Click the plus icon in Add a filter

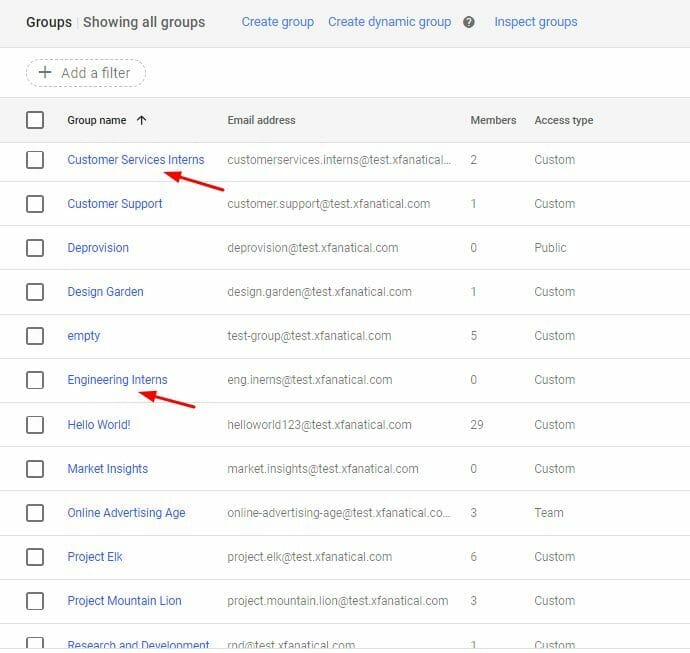click(x=45, y=72)
